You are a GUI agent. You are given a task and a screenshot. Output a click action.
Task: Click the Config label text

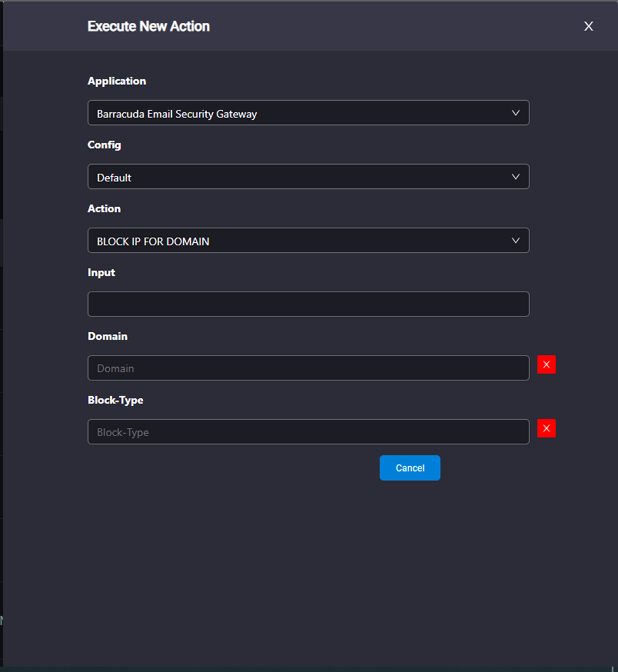(104, 145)
